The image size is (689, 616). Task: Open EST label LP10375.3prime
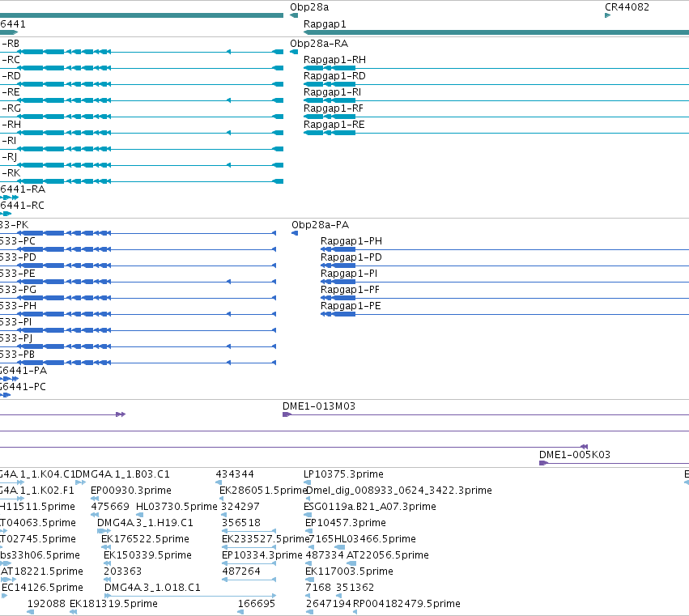tap(343, 474)
